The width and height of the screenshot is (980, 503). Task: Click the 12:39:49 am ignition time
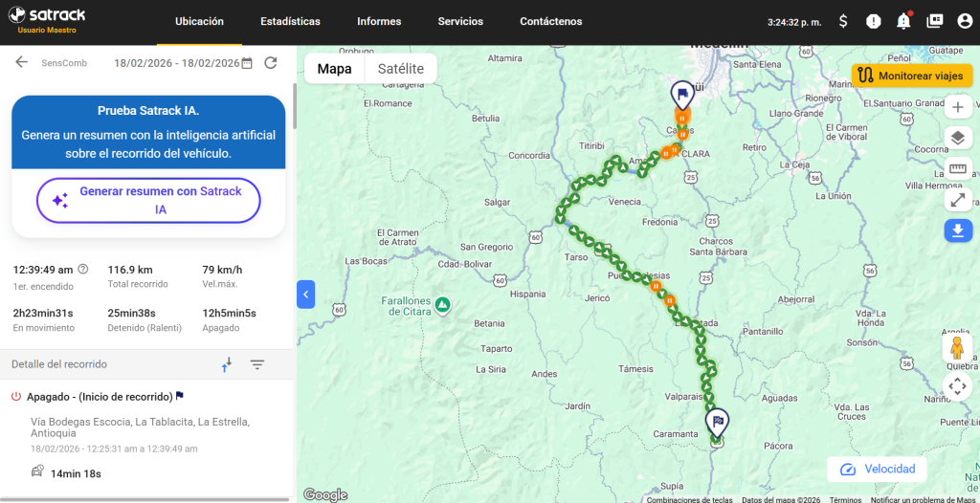[43, 270]
